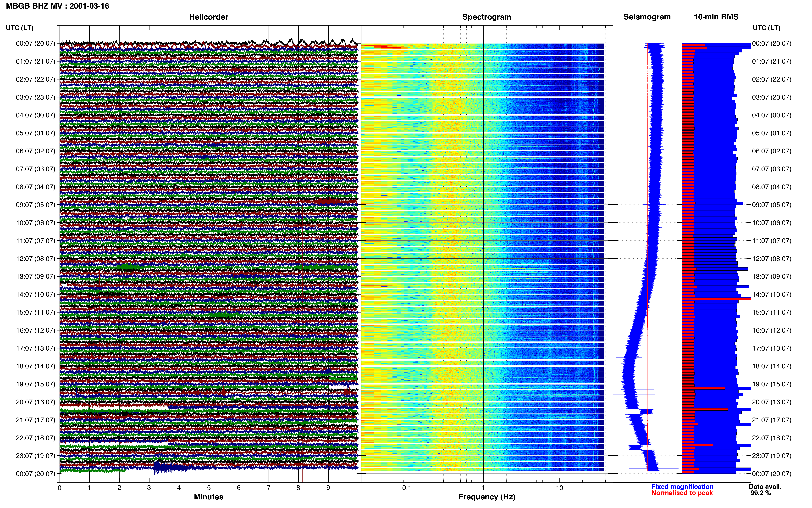Viewport: 812px width, 508px height.
Task: Click the 'UTC (LT)' label above the right time axis
Action: [766, 28]
